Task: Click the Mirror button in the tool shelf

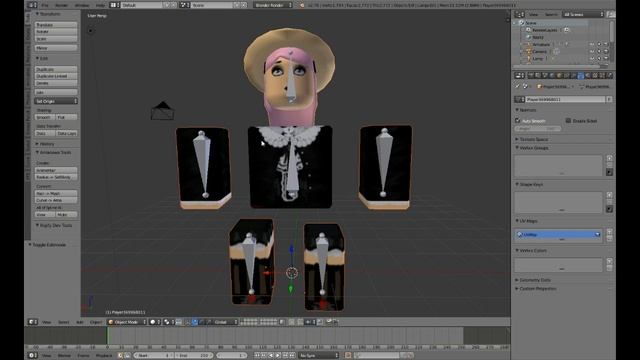Action: (x=56, y=48)
